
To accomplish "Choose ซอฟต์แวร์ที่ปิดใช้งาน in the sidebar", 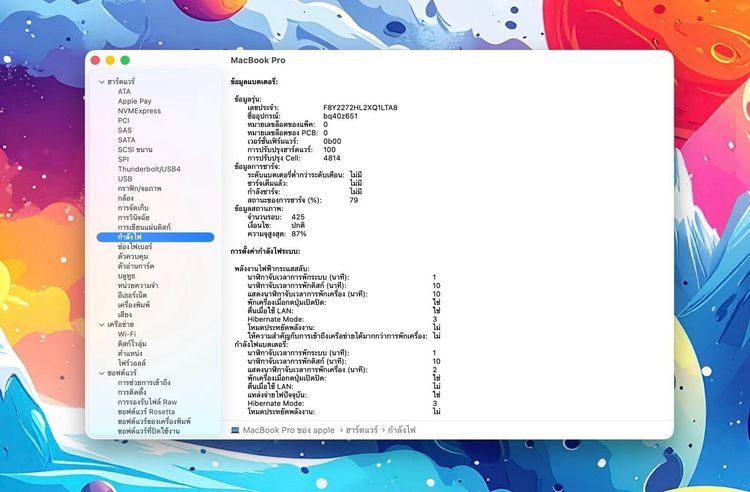I will pyautogui.click(x=149, y=431).
